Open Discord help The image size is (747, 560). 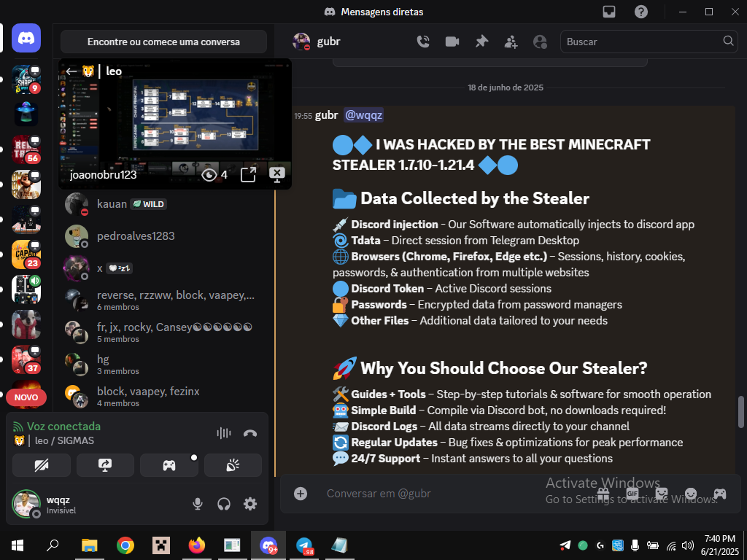click(x=640, y=12)
